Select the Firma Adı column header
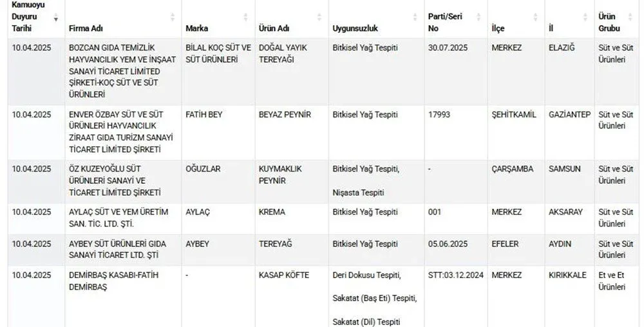 86,29
